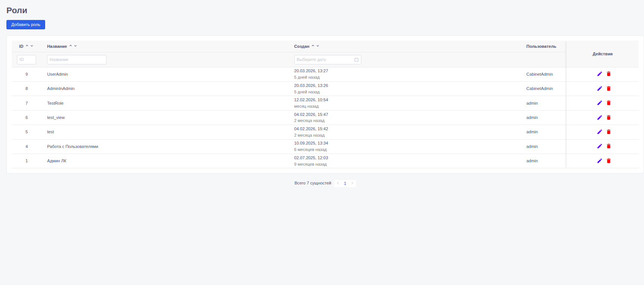Screen dimensions: 644x285
Task: Sort ID column ascending
Action: point(27,46)
